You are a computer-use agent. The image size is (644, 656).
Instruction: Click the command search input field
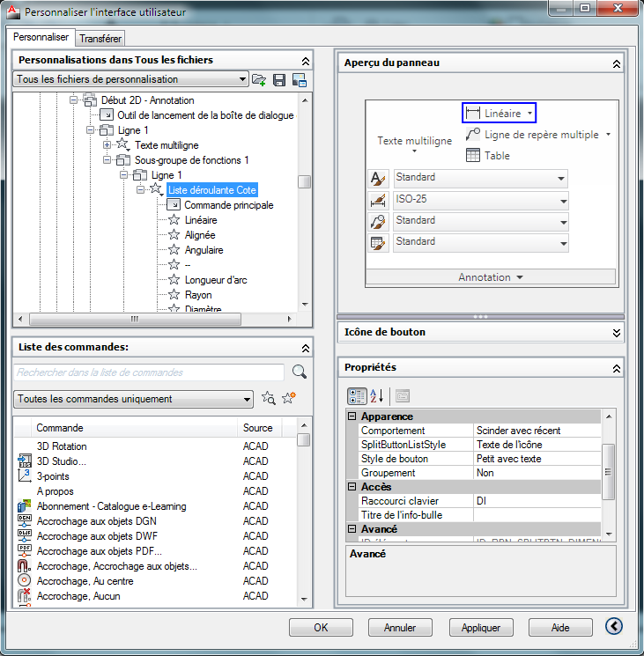tap(150, 372)
